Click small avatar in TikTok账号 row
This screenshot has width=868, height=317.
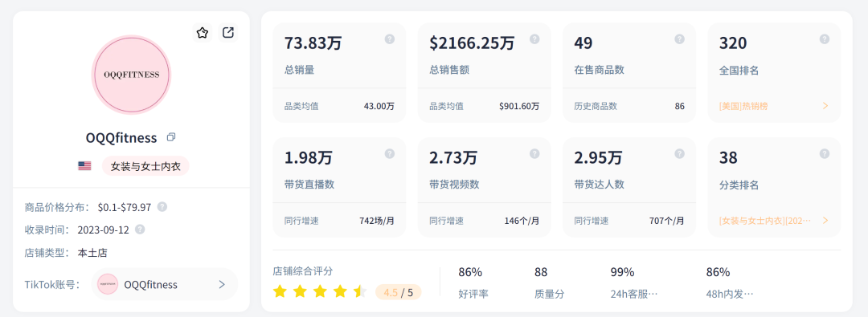tap(108, 284)
